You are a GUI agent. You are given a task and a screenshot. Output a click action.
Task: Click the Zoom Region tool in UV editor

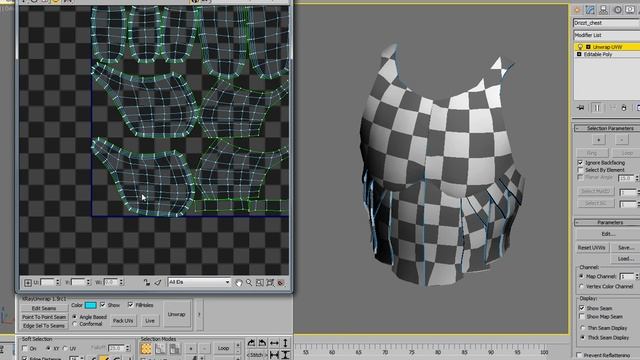(x=260, y=282)
